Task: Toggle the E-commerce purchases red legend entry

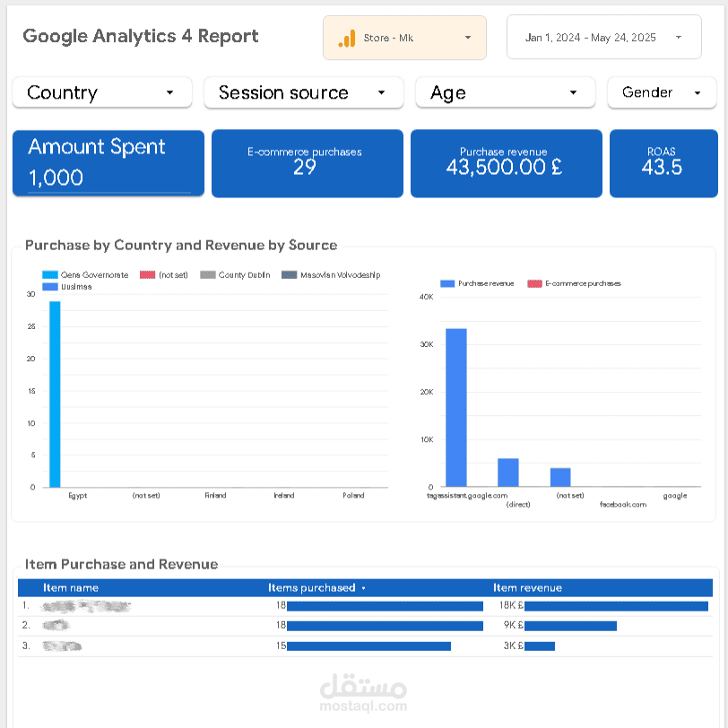Action: pos(575,283)
